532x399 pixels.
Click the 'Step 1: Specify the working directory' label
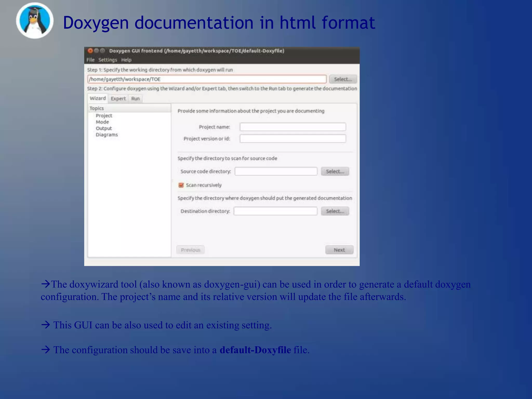click(160, 70)
